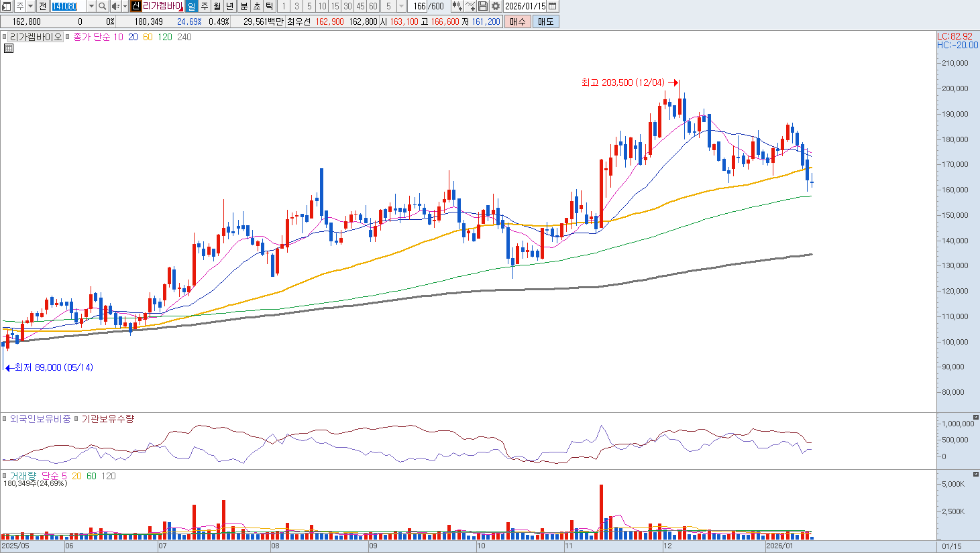
Task: Click the 60-day moving average color label
Action: point(148,37)
